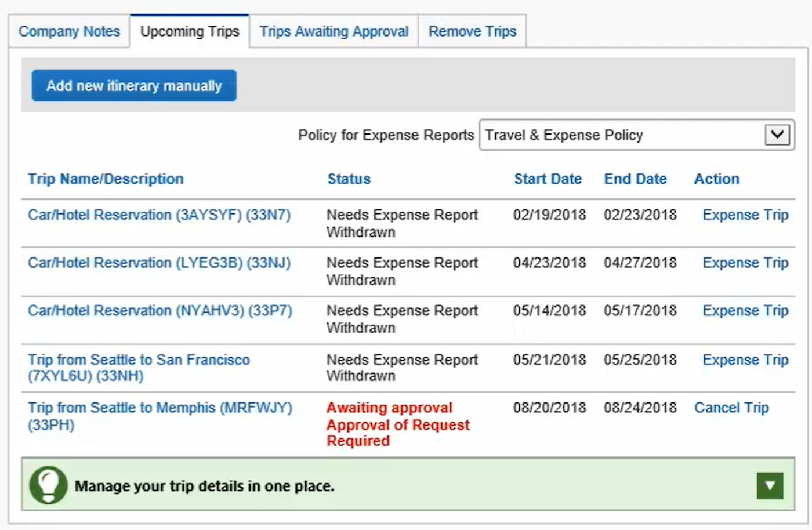Open the Seattle to San Francisco trip
812x530 pixels.
click(x=139, y=360)
